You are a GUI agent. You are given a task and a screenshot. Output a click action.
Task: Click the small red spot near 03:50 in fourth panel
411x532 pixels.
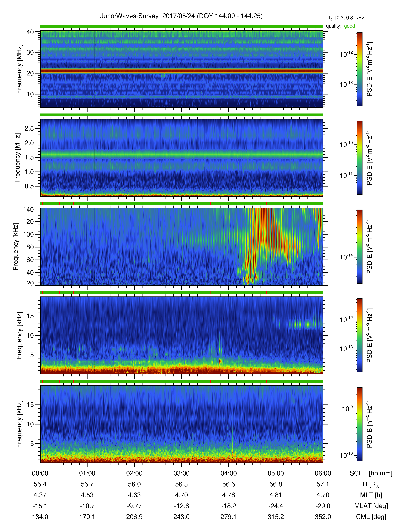(x=220, y=361)
